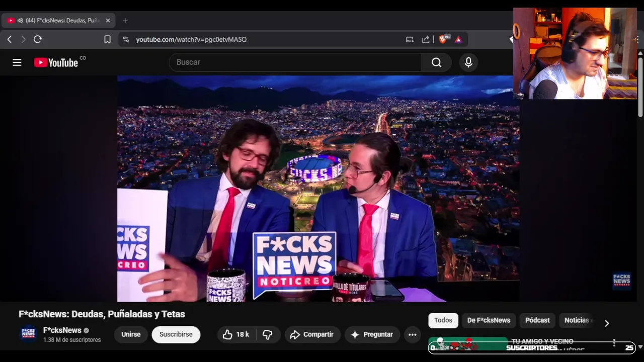Screen dimensions: 644x362
Task: Open Brave Rewards triangle icon
Action: (458, 39)
